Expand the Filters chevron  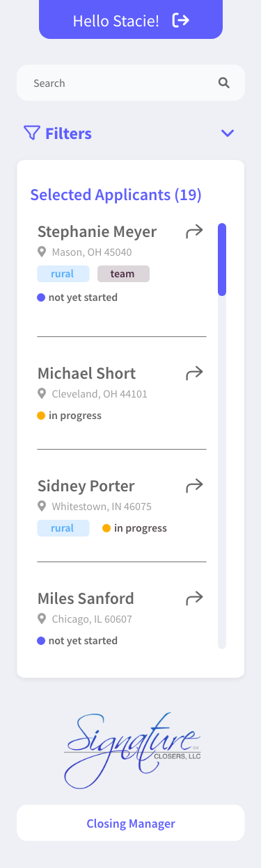click(x=228, y=133)
